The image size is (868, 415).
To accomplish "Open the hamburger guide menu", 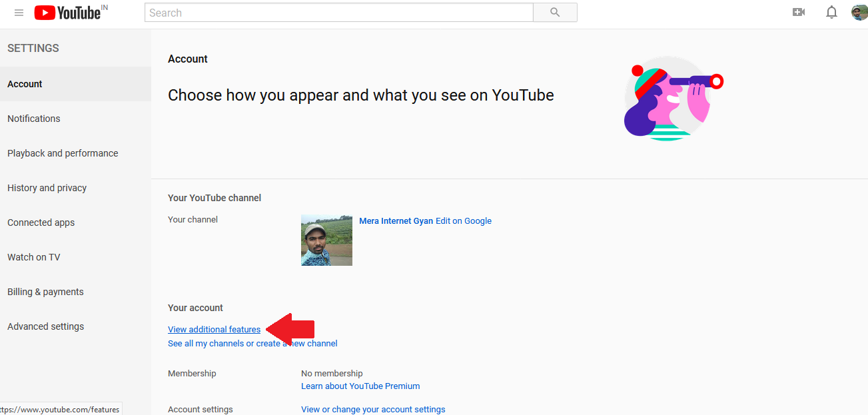I will tap(19, 13).
